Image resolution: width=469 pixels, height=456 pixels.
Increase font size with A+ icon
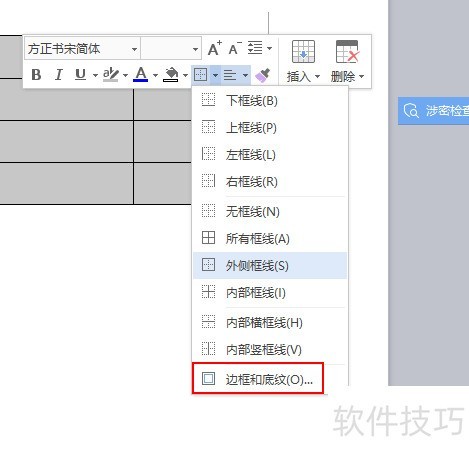(x=215, y=49)
